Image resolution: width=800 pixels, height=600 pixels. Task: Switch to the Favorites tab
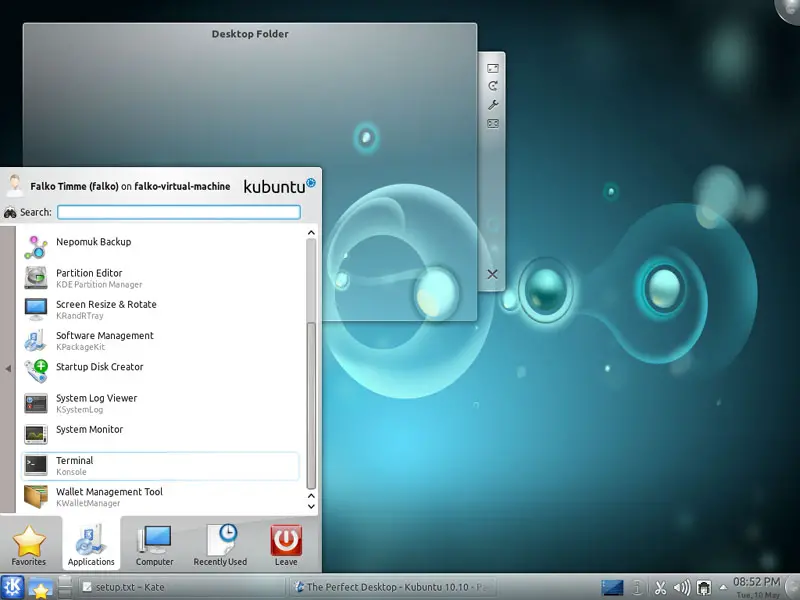point(29,545)
